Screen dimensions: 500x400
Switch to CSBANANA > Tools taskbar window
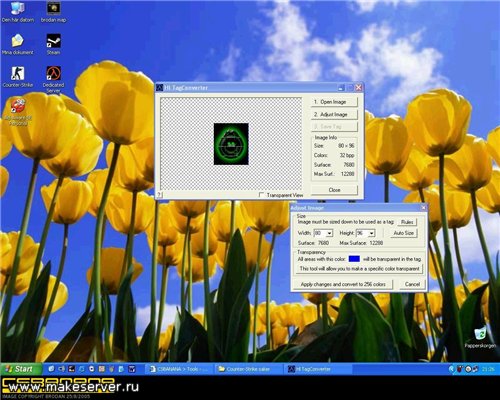click(x=180, y=369)
